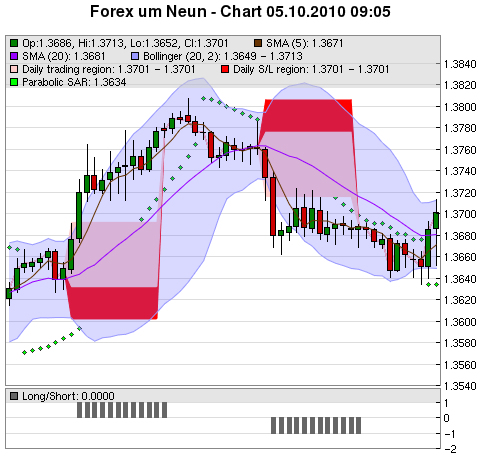Click the 1.3620 price axis label
This screenshot has width=480, height=457.
click(460, 300)
